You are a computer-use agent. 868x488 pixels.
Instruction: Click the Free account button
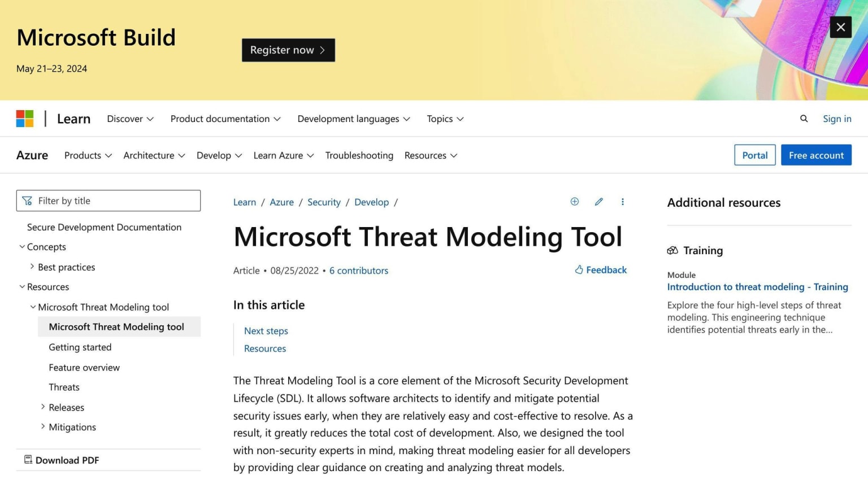(x=816, y=155)
